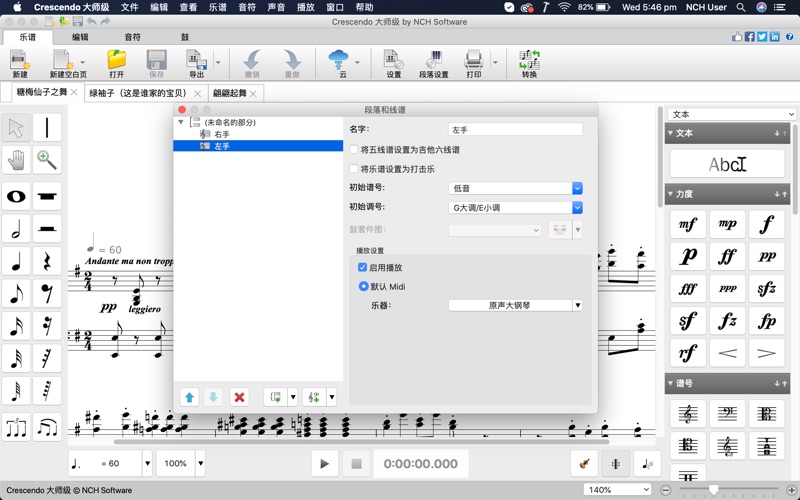Viewport: 800px width, 500px height.
Task: Open the Cloud toolbar button
Action: click(x=337, y=62)
